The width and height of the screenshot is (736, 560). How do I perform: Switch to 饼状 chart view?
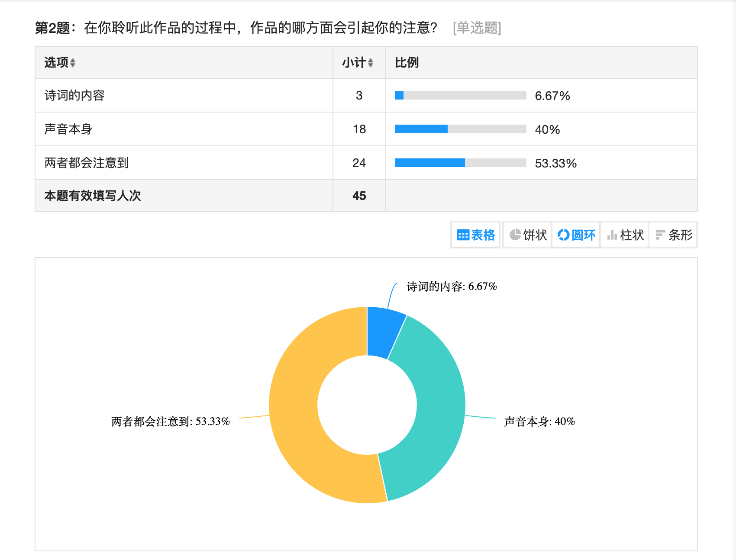point(535,235)
